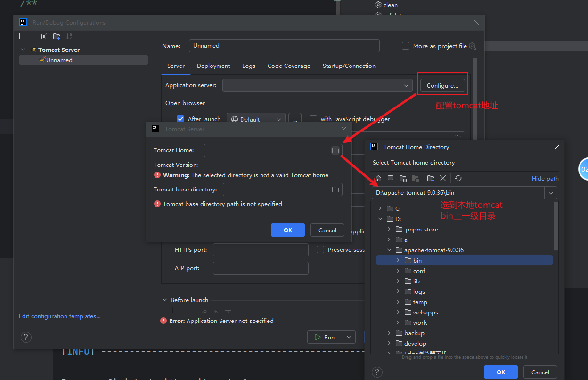Open the Default browser dropdown
Image resolution: width=588 pixels, height=380 pixels.
(256, 119)
